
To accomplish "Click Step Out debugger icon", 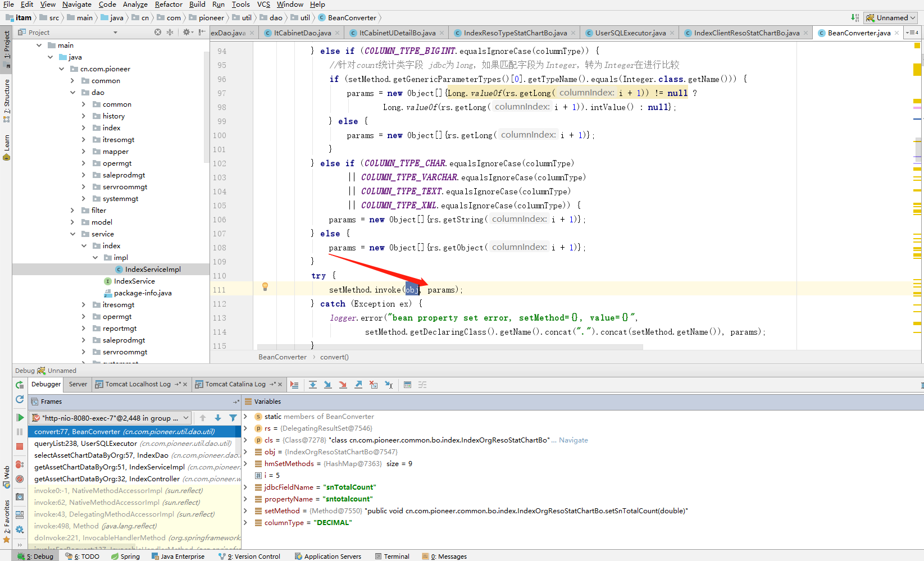I will [358, 385].
